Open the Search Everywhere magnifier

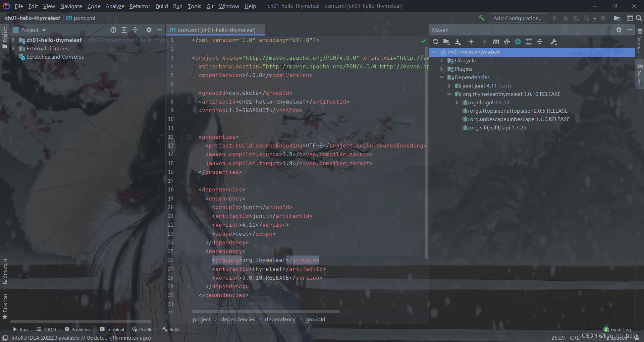639,18
